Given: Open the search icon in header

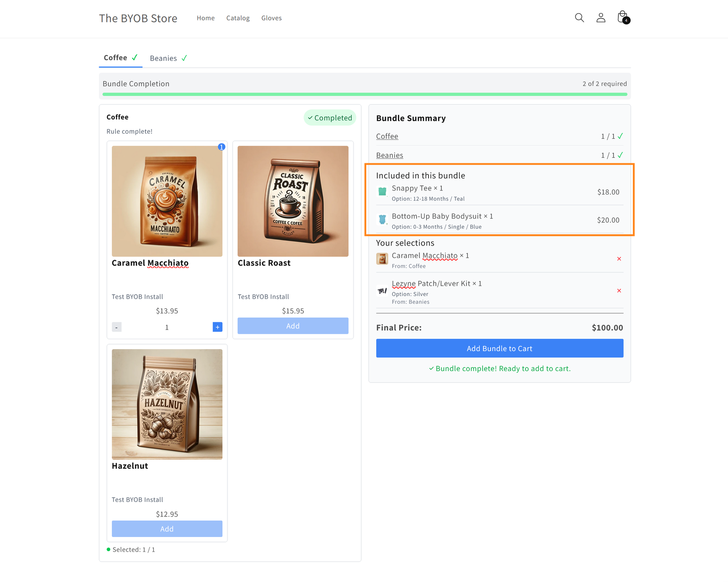Looking at the screenshot, I should (x=579, y=18).
